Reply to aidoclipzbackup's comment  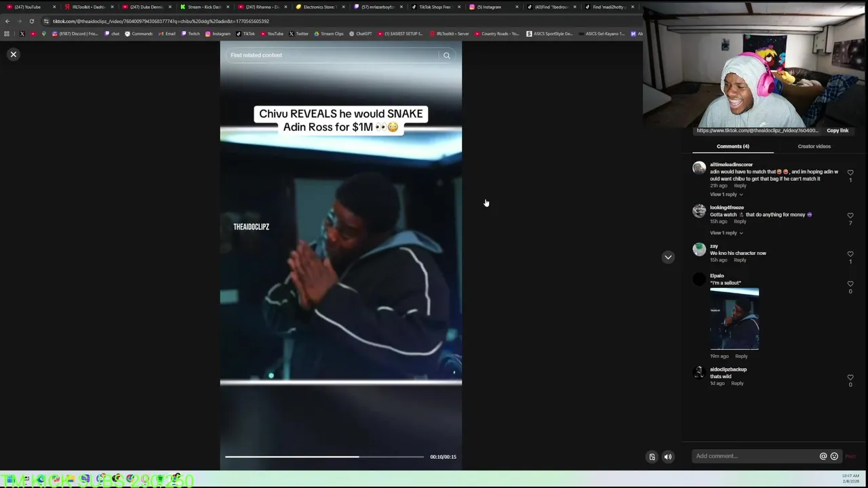737,384
